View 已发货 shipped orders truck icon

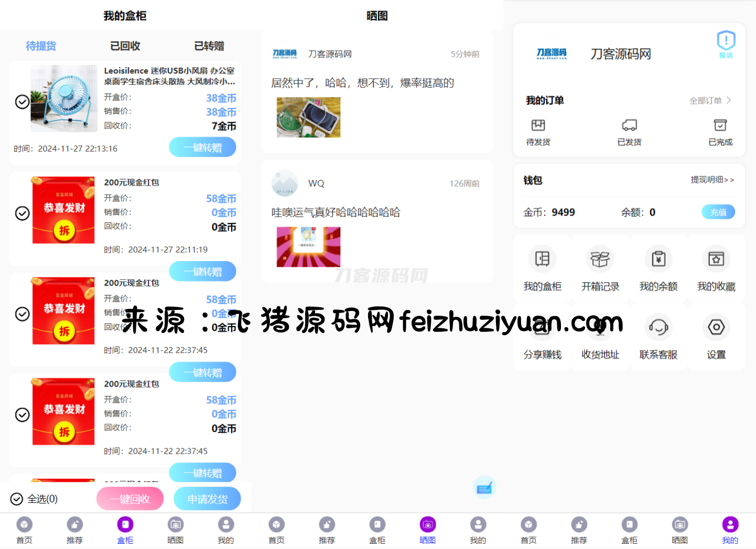pyautogui.click(x=629, y=125)
